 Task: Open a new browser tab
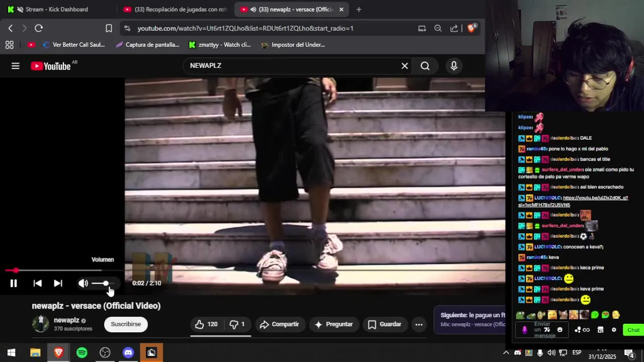click(359, 9)
